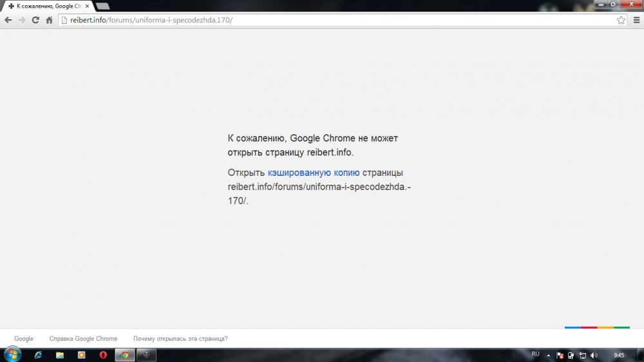Open the volume speaker icon
The height and width of the screenshot is (362, 644).
594,356
